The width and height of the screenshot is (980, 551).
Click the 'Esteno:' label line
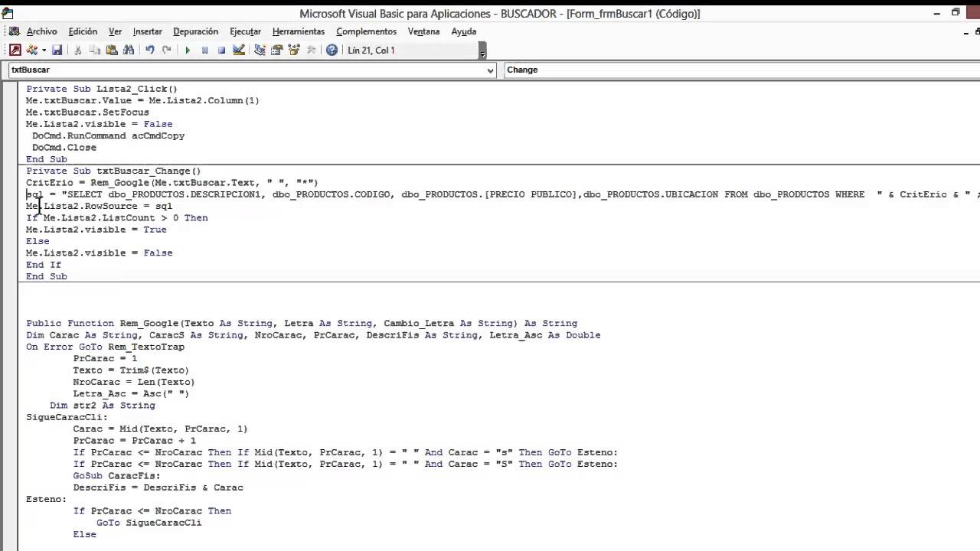click(46, 499)
